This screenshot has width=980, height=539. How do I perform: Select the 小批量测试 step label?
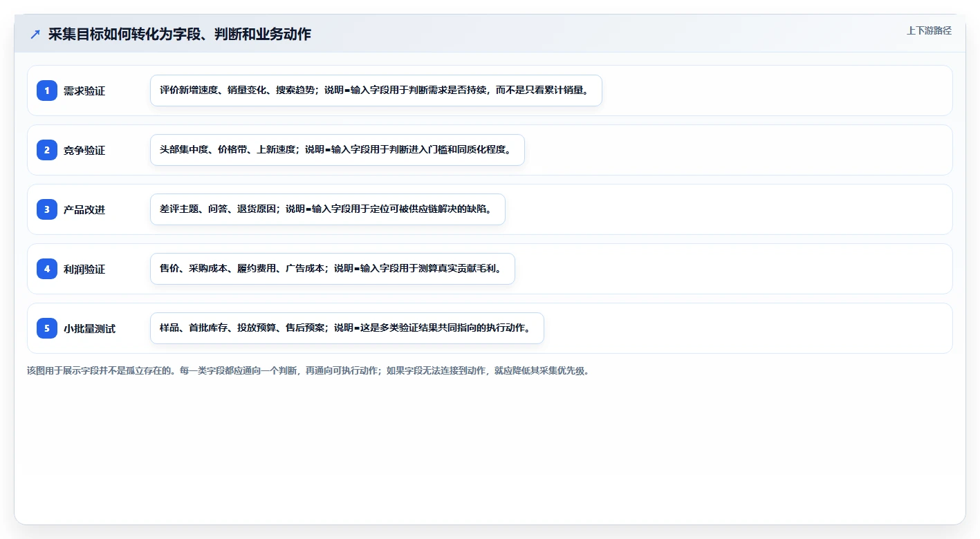(x=89, y=328)
